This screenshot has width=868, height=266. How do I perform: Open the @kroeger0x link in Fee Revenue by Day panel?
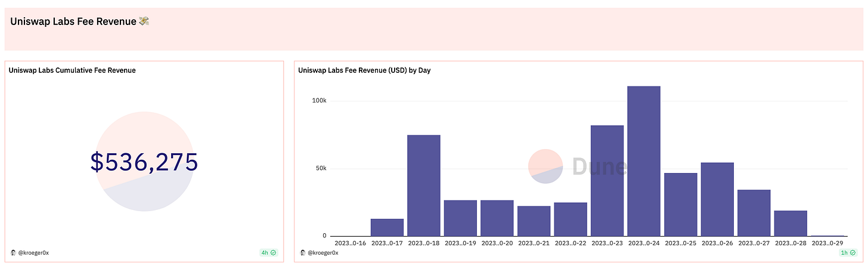click(323, 253)
